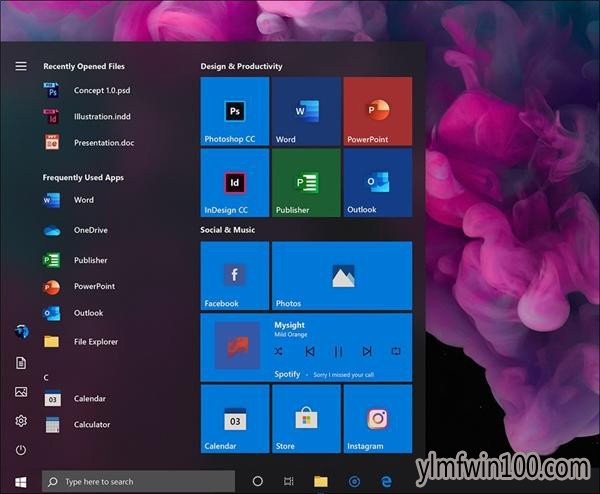The image size is (600, 494).
Task: Click the Mysight album art thumbnail
Action: click(237, 346)
